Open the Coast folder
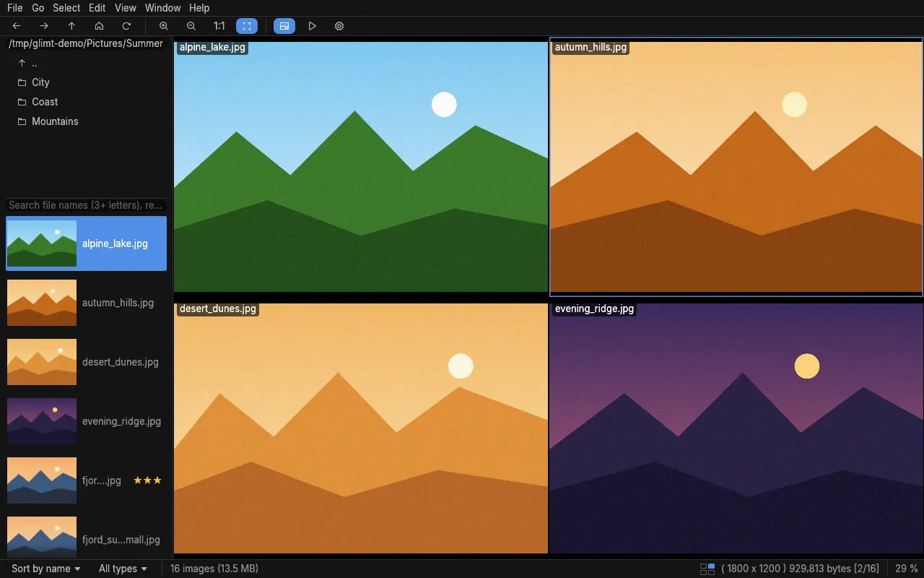924x578 pixels. coord(87,102)
